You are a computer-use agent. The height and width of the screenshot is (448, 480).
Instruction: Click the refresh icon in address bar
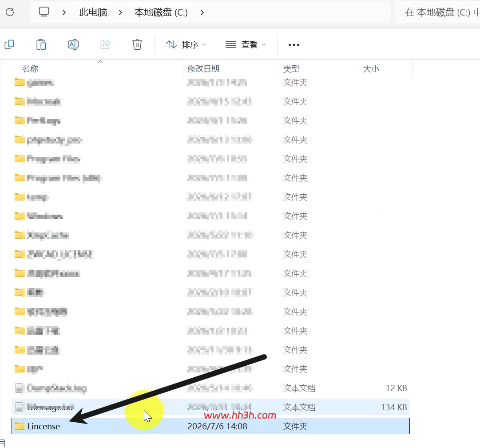(10, 12)
